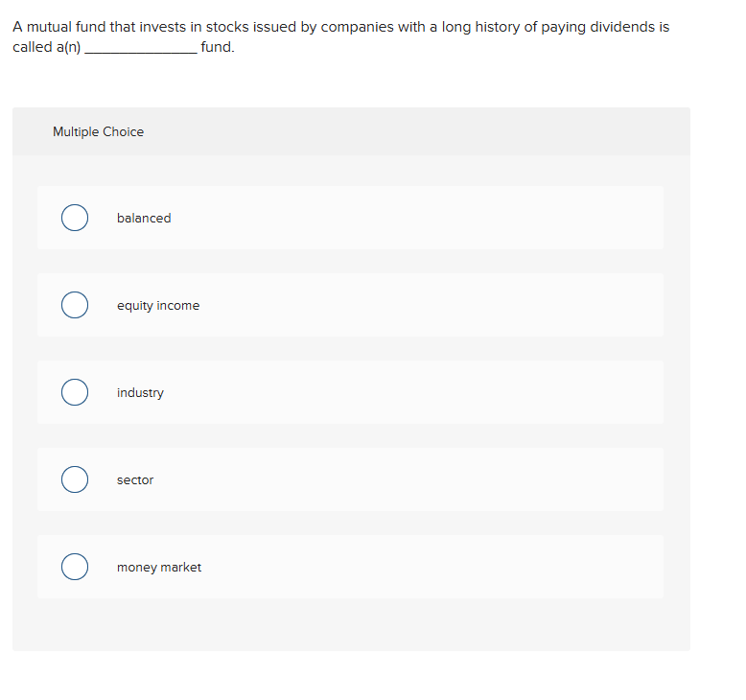The width and height of the screenshot is (746, 700).
Task: Click the blank line in the question
Action: (x=141, y=48)
